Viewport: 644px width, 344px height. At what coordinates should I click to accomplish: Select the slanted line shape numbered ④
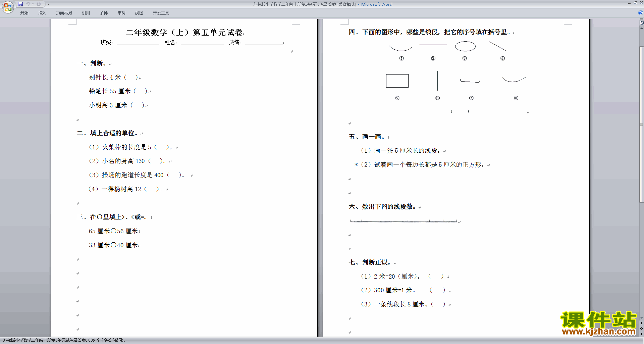[x=498, y=46]
